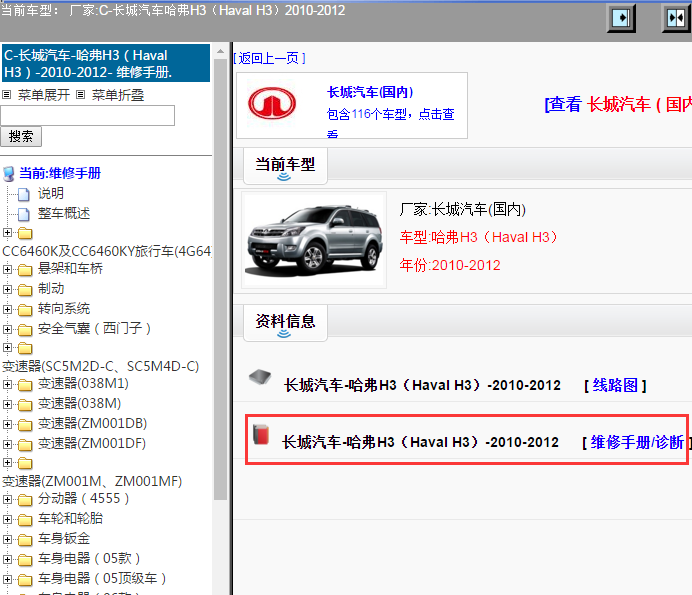This screenshot has width=692, height=595.
Task: Open the 维修手册/诊断 link
Action: click(x=636, y=442)
